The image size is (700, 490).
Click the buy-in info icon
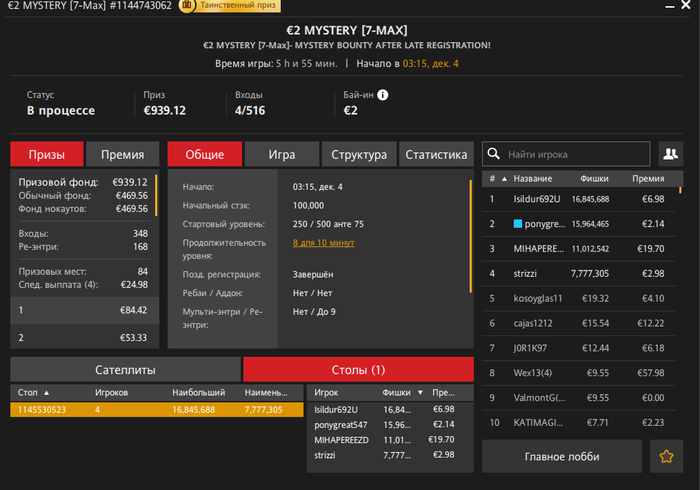click(382, 95)
